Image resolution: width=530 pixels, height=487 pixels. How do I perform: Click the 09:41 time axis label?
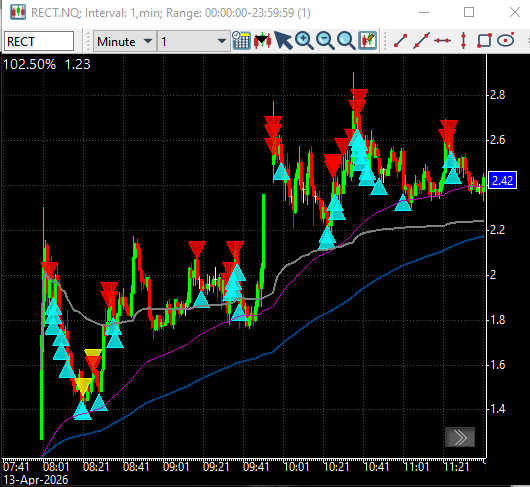click(256, 467)
